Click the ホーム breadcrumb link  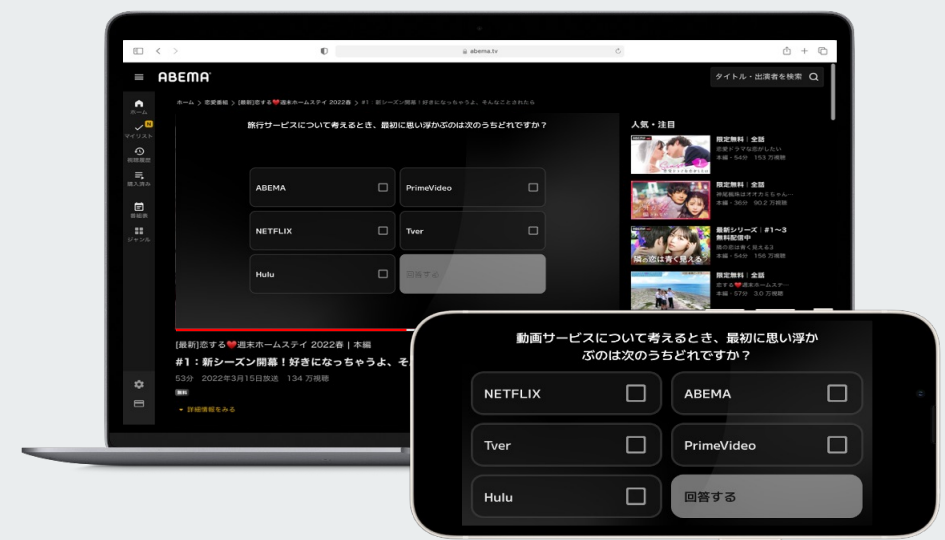(185, 102)
